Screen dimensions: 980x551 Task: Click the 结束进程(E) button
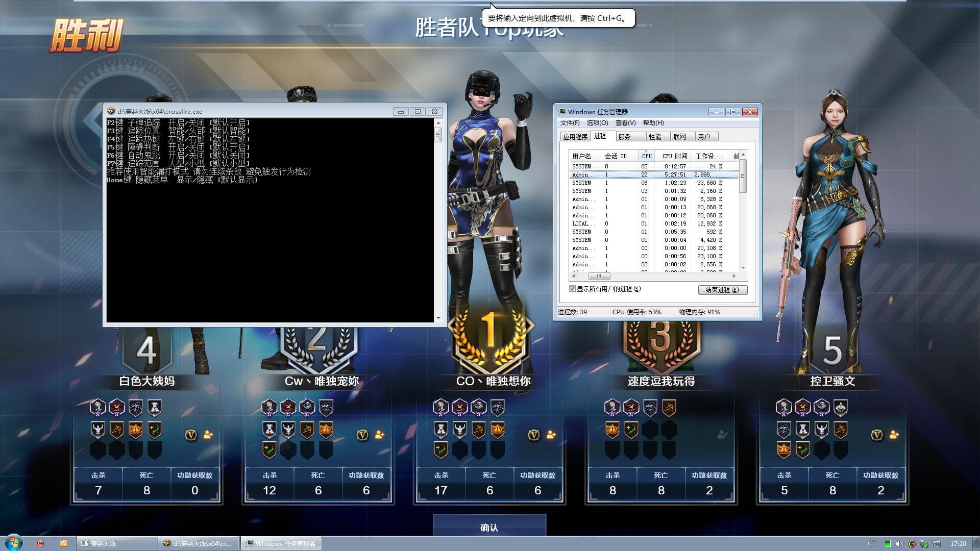pyautogui.click(x=722, y=290)
